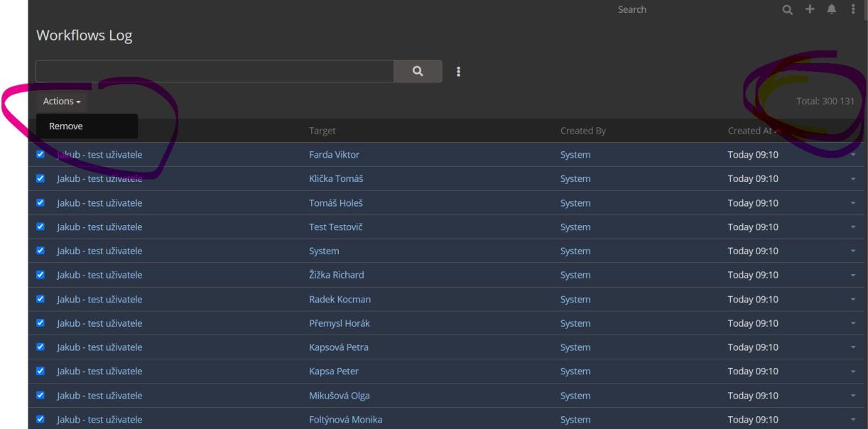This screenshot has width=868, height=429.
Task: Click Today 09:10 in Mikušová Olga row
Action: point(754,396)
